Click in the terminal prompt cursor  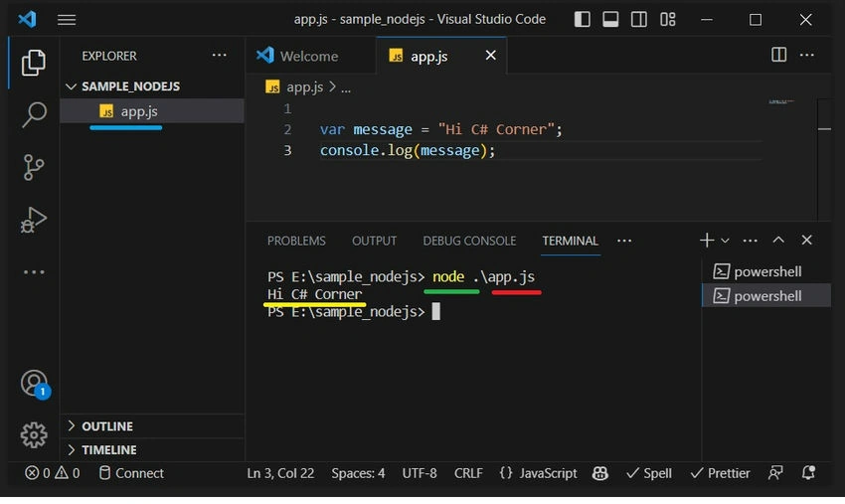(436, 311)
